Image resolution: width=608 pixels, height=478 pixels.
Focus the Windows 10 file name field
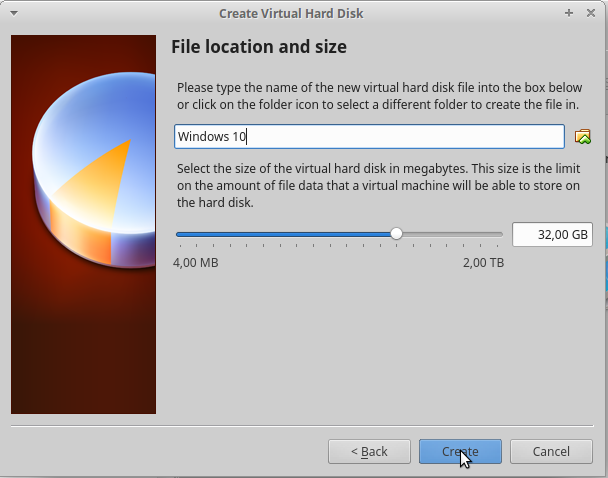(x=369, y=136)
